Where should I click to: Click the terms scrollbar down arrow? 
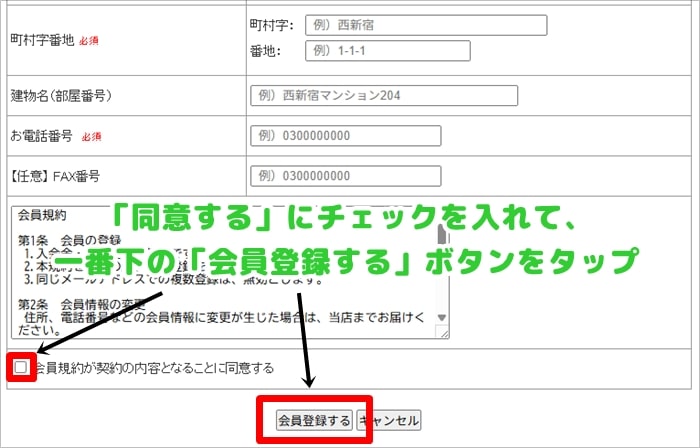pyautogui.click(x=442, y=331)
